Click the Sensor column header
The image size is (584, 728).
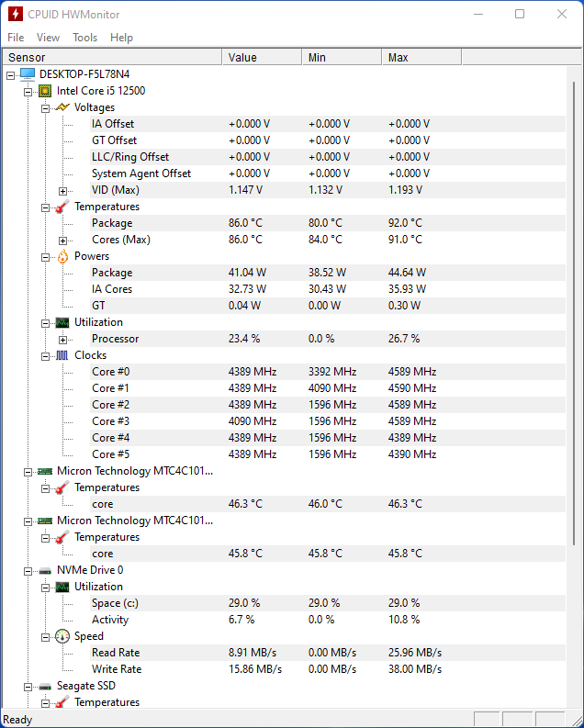coord(112,58)
